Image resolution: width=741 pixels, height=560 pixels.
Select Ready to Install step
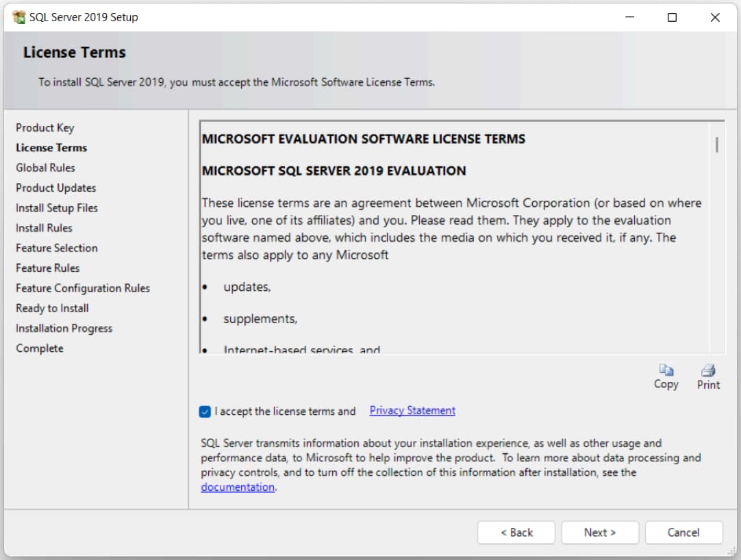[x=53, y=308]
